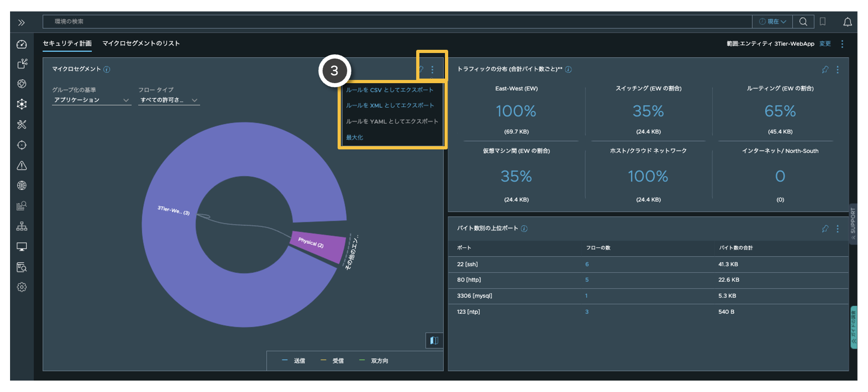Click the マイクロセグメント widget three-dot menu icon

432,70
